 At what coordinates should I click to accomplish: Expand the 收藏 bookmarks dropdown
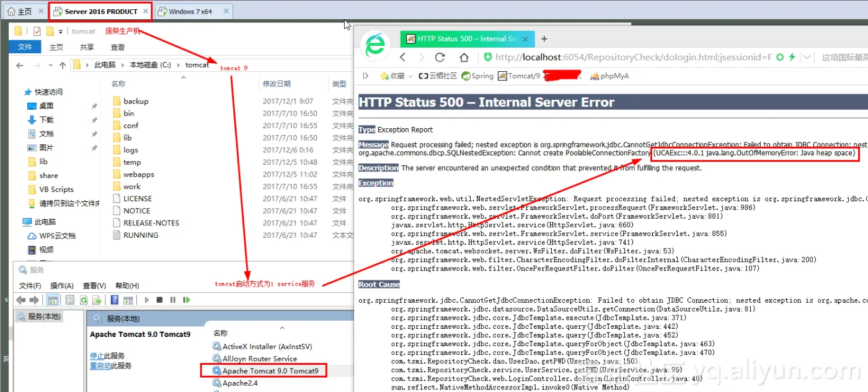[x=410, y=76]
